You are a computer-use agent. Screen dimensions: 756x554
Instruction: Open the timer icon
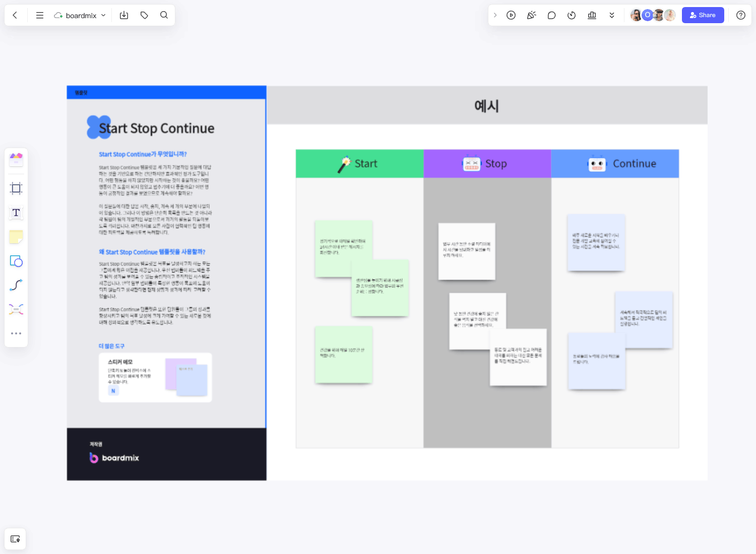point(572,15)
